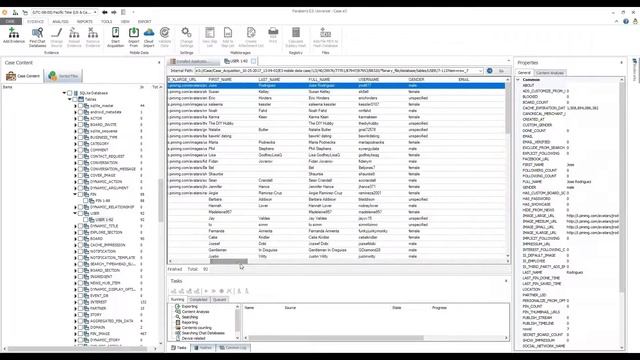Click the blue help icon at top right
640x360 pixels.
626,21
